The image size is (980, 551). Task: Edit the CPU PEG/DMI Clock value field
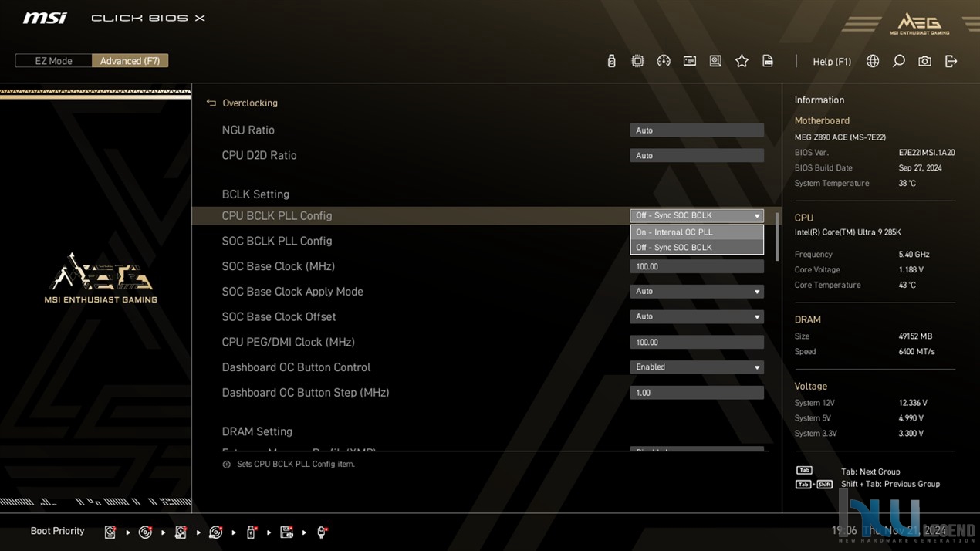pyautogui.click(x=697, y=342)
